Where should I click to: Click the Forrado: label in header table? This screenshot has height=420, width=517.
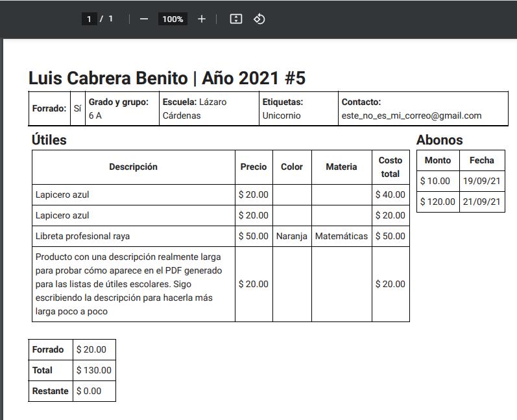point(49,108)
